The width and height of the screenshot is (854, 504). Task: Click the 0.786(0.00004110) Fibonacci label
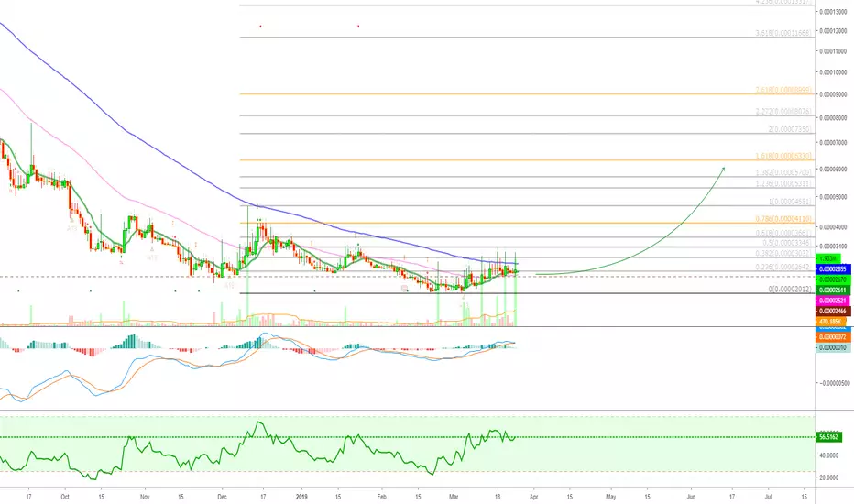point(783,219)
